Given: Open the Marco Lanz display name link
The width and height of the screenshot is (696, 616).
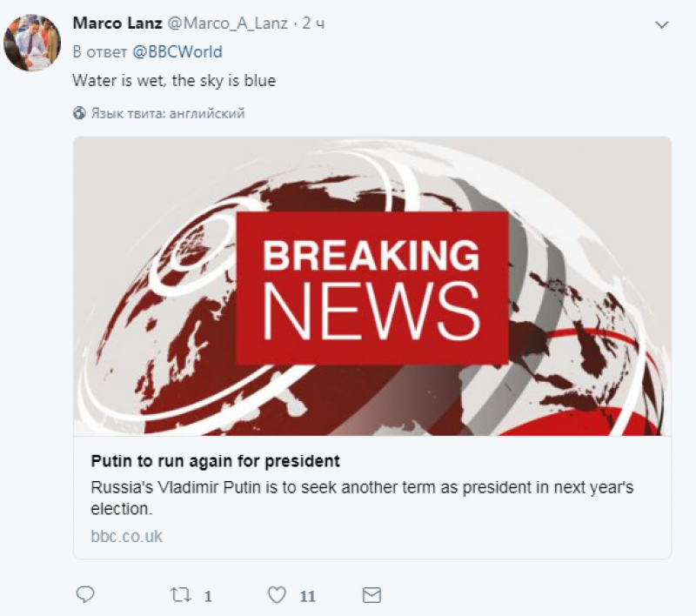Looking at the screenshot, I should tap(117, 23).
